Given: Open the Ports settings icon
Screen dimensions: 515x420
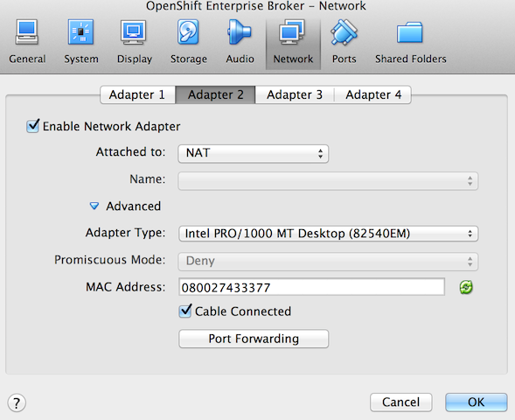Looking at the screenshot, I should coord(344,31).
